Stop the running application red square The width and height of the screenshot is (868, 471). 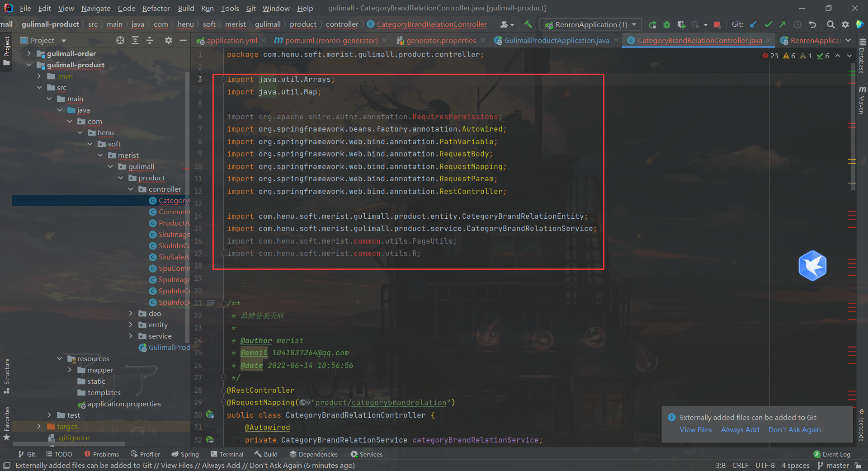tap(717, 24)
